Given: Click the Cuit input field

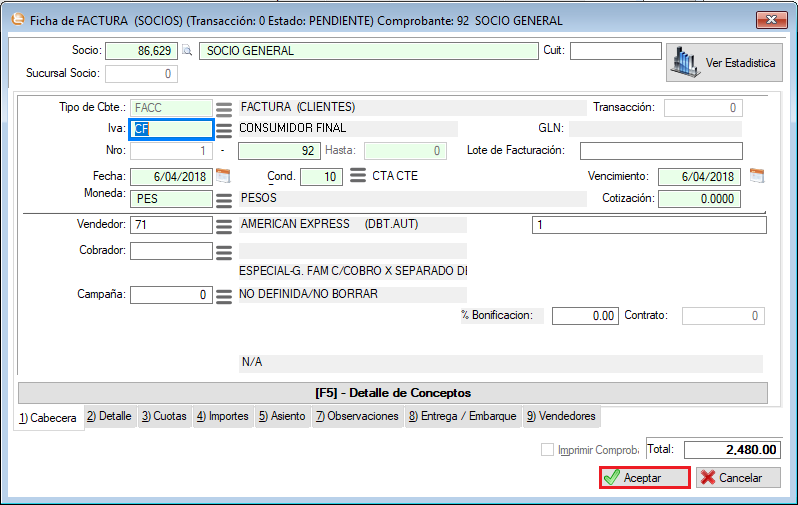Looking at the screenshot, I should coord(616,51).
